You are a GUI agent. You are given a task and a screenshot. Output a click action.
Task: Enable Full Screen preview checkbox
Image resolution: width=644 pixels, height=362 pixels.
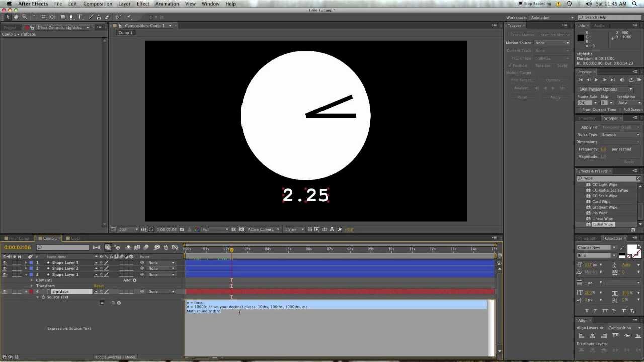(620, 109)
